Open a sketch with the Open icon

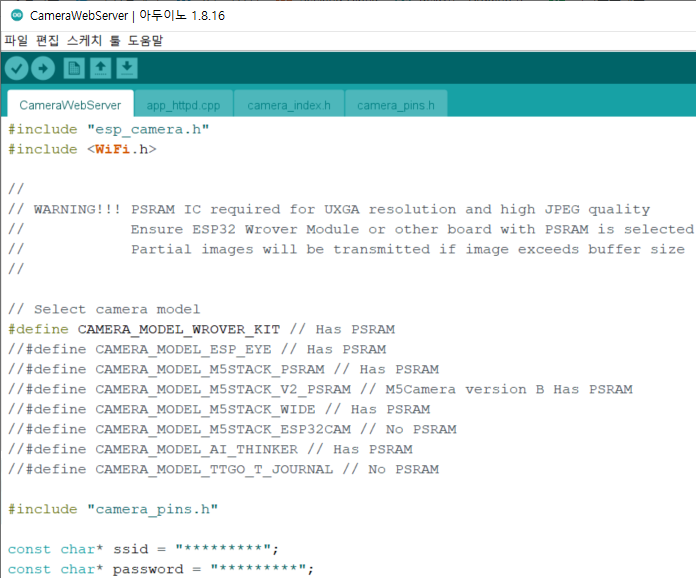pos(100,68)
